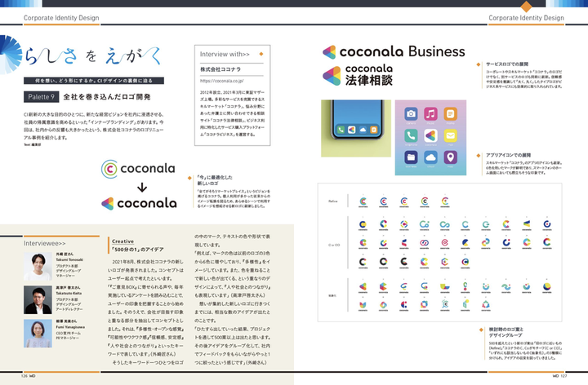588x385 pixels.
Task: Click the title らしさをえがく
Action: pos(92,55)
